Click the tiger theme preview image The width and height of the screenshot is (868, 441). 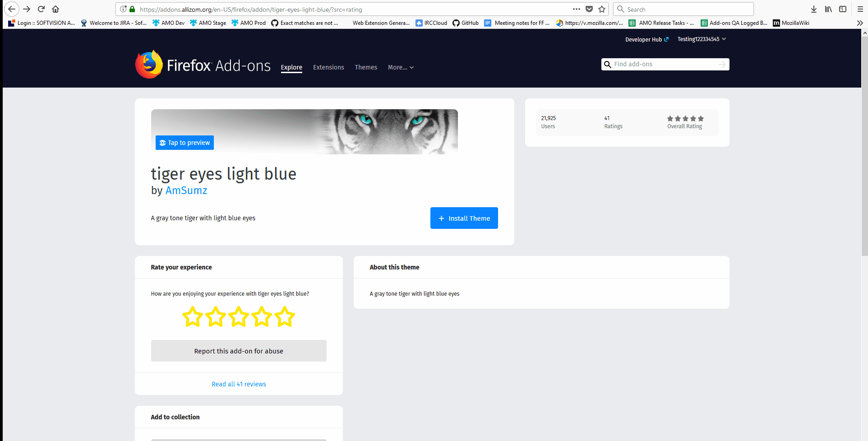point(305,132)
